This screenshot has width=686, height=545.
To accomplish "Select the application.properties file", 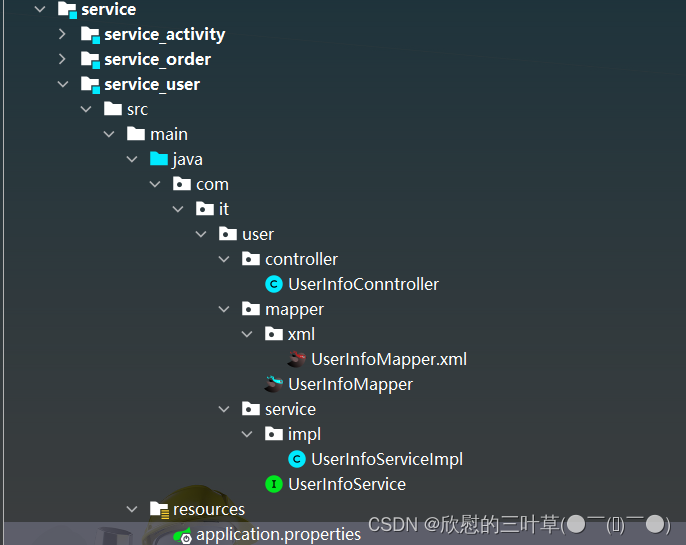I will coord(279,535).
